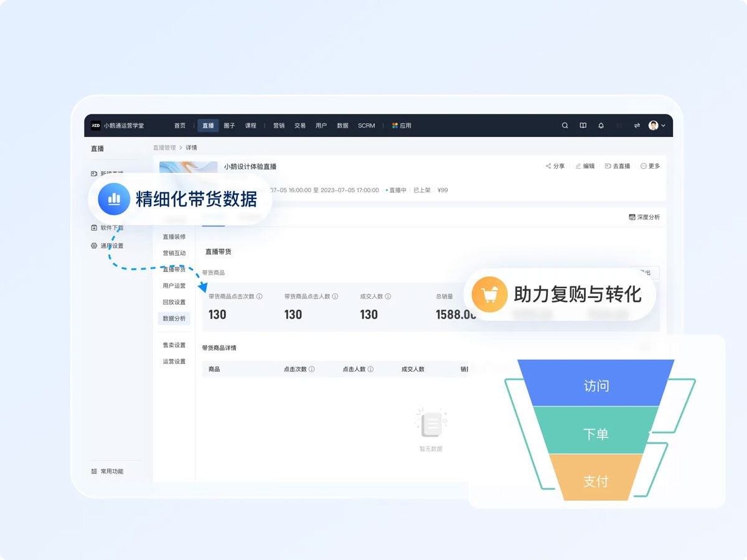Click the 直播 sidebar title
The image size is (747, 560).
(x=97, y=149)
